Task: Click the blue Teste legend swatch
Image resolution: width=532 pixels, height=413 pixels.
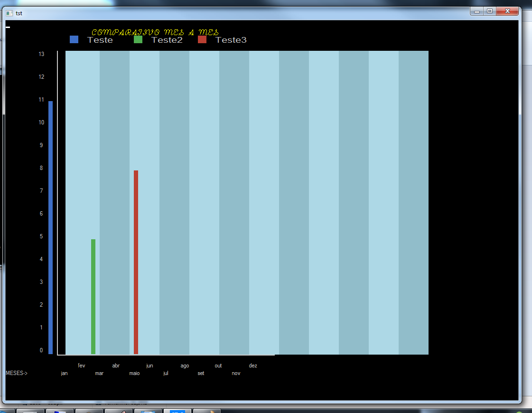Action: pyautogui.click(x=74, y=39)
